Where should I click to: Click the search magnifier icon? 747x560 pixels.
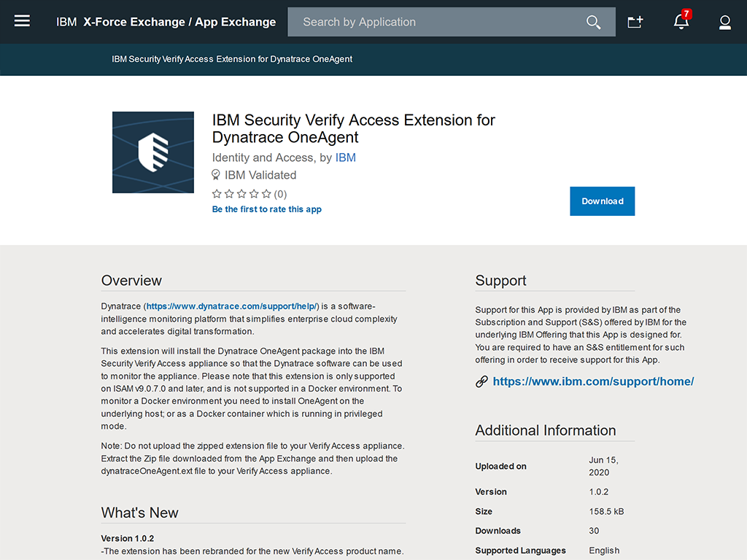(x=593, y=22)
